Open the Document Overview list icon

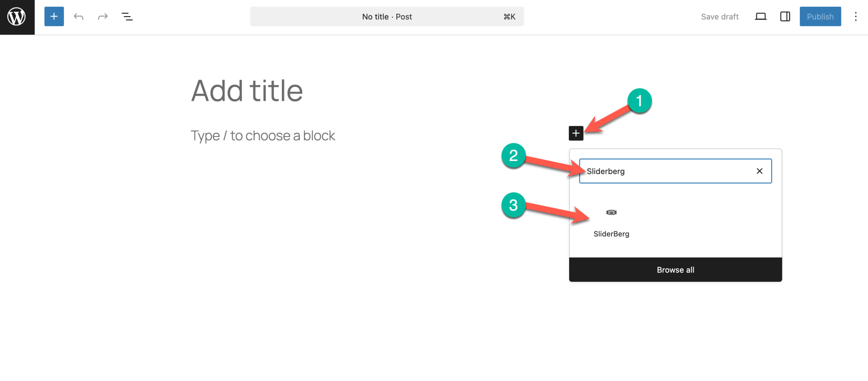pos(127,17)
